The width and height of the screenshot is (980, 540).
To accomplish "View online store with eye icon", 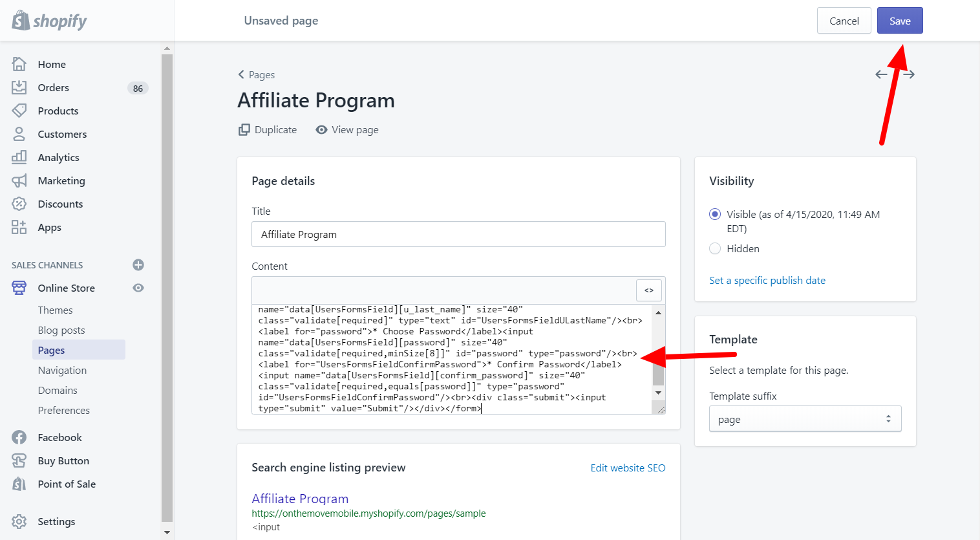I will 138,288.
